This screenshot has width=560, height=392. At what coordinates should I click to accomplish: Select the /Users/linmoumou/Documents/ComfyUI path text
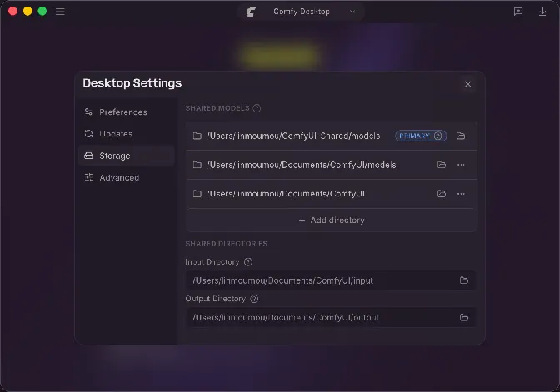coord(286,194)
